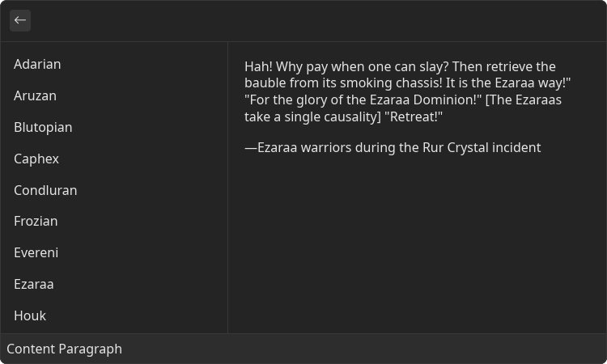Open Houk at the bottom of the list
Viewport: 607px width, 364px height.
point(114,315)
